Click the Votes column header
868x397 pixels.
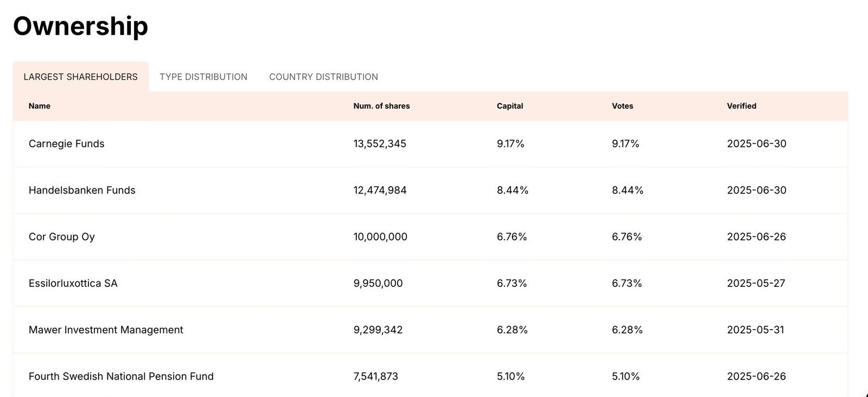[622, 106]
